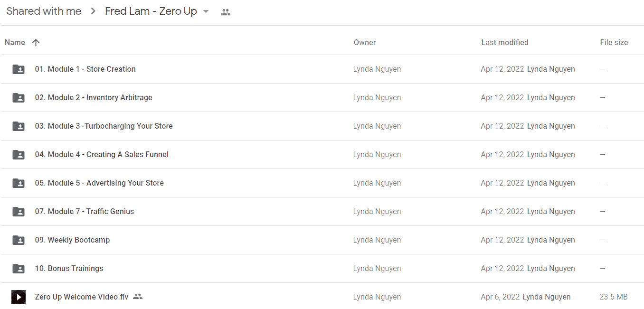The width and height of the screenshot is (644, 309).
Task: Open the Fred Lam - Zero Up breadcrumb menu
Action: pos(151,11)
